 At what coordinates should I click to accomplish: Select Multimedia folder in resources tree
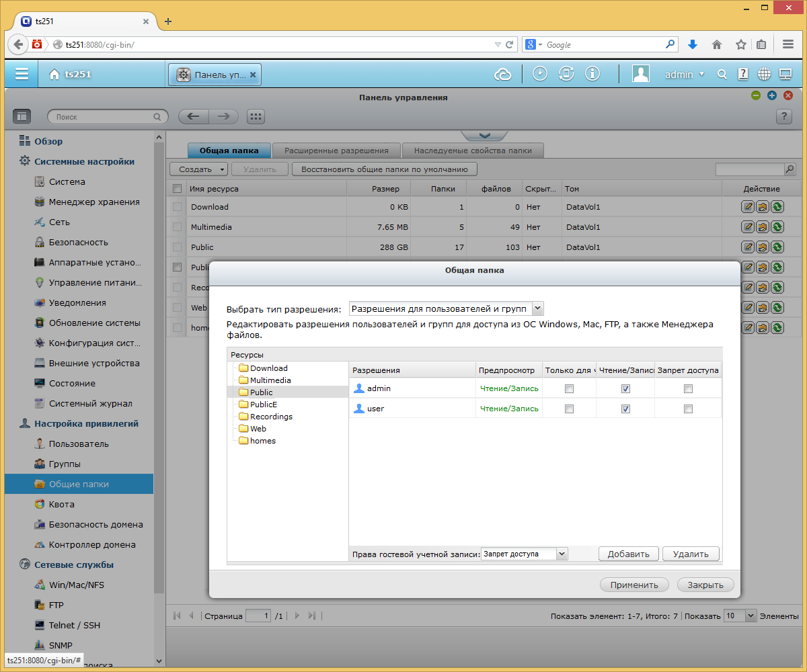pos(270,380)
